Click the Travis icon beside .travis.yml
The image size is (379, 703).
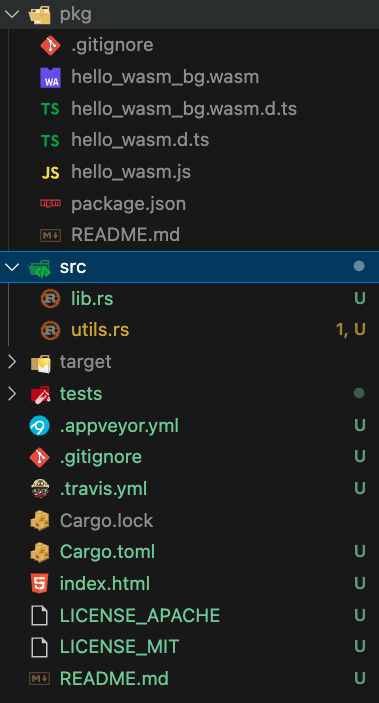pyautogui.click(x=39, y=489)
